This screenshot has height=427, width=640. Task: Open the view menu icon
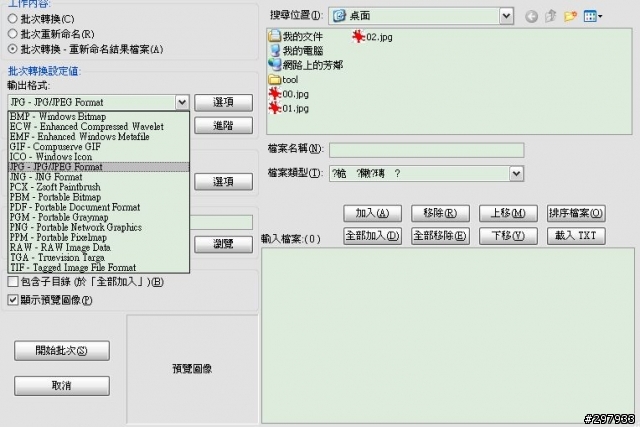[x=593, y=16]
